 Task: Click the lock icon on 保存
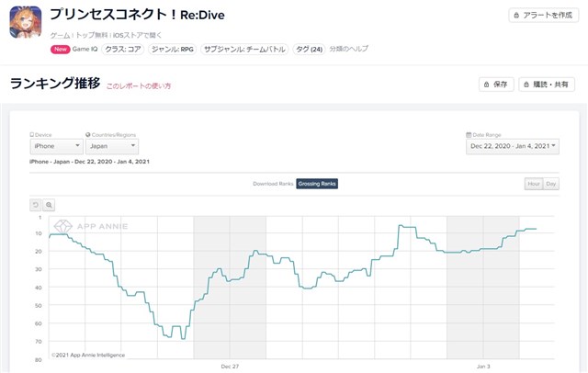click(x=486, y=85)
